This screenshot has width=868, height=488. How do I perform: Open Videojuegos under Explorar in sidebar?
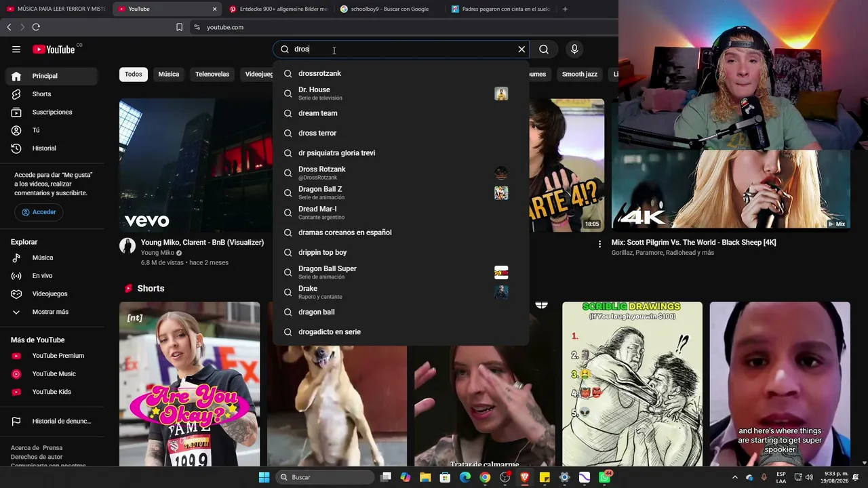click(x=53, y=293)
